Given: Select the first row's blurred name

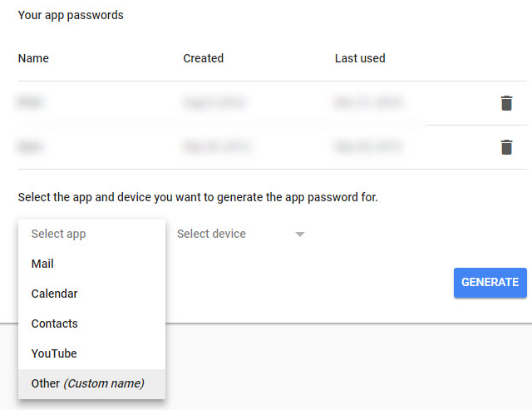Looking at the screenshot, I should pos(31,103).
